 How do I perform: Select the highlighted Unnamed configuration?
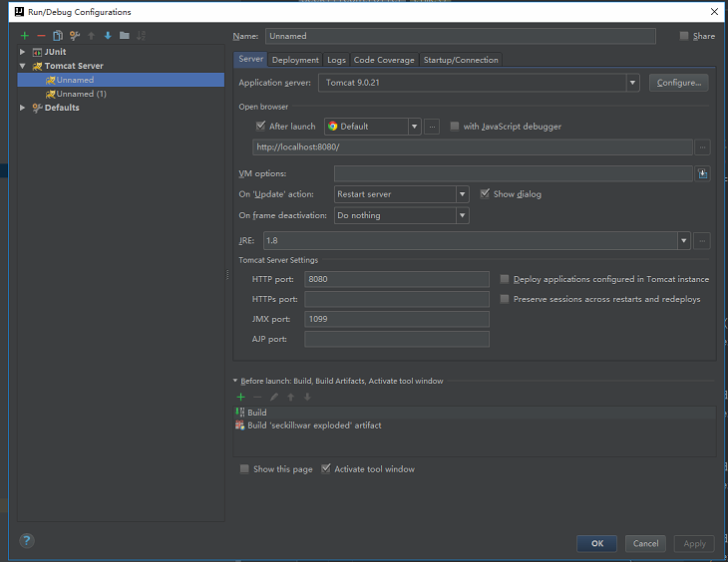(x=121, y=80)
